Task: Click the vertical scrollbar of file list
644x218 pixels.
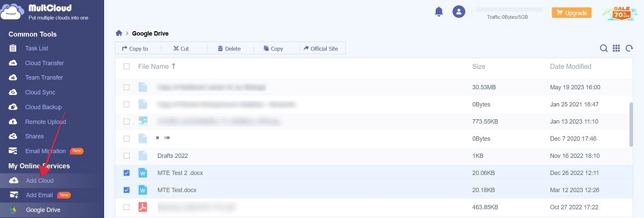Action: pyautogui.click(x=631, y=125)
